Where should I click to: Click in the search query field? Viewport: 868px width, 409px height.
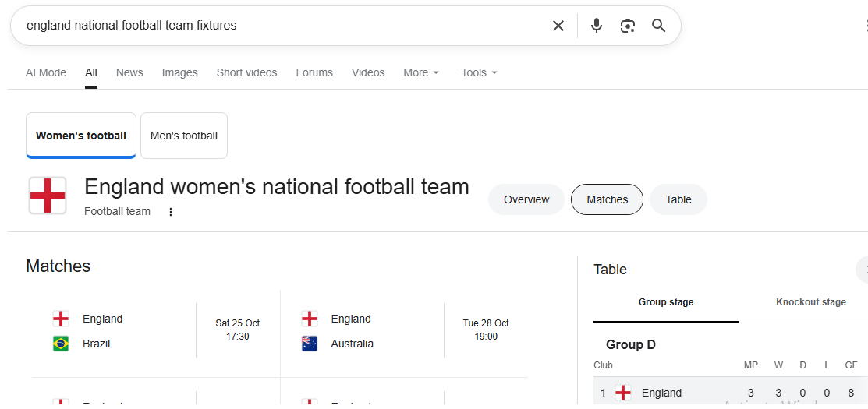tap(281, 26)
